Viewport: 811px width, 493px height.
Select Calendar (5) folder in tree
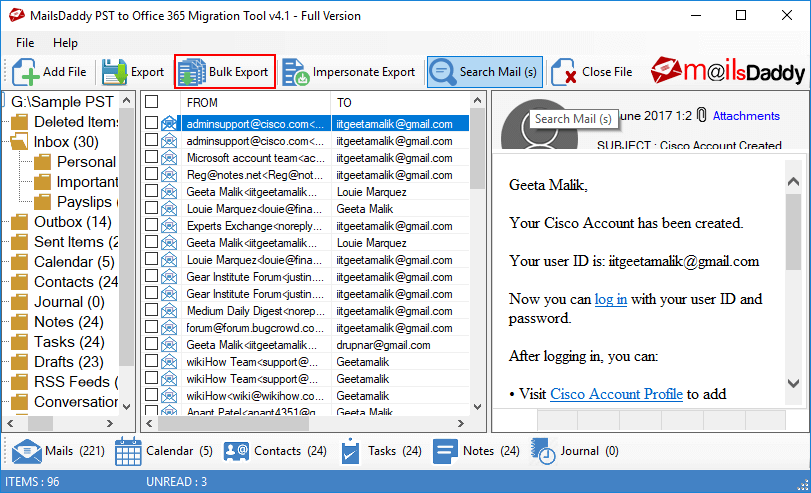pos(74,262)
